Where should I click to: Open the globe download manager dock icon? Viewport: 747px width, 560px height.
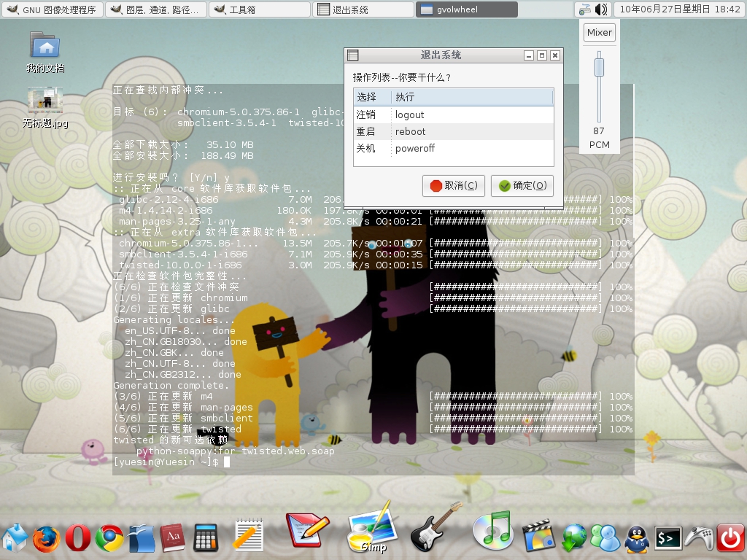click(x=574, y=538)
